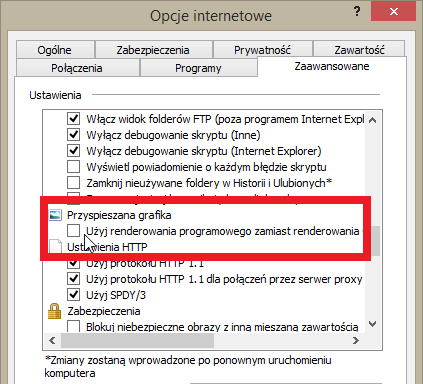Screen dimensions: 423x384
Task: Check Zamknij nieużywane foldery w Historii
Action: pyautogui.click(x=73, y=183)
